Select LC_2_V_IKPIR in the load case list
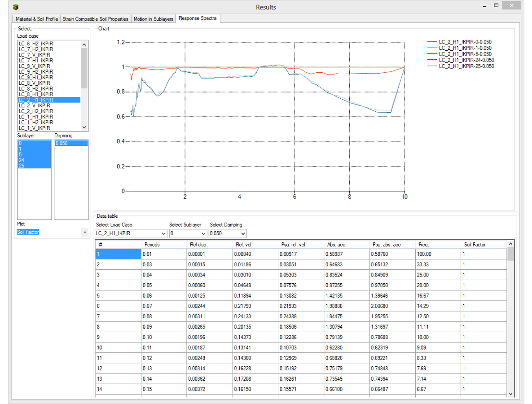532x404 pixels. click(x=34, y=105)
